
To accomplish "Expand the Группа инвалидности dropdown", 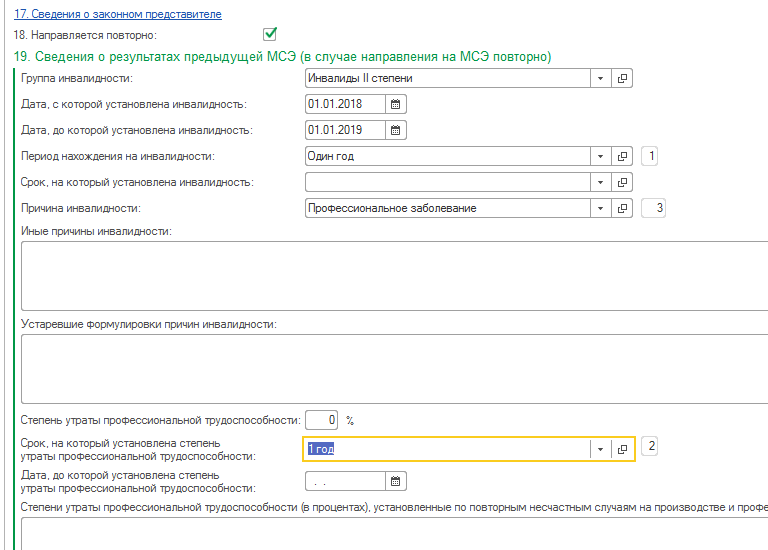I will pos(600,78).
